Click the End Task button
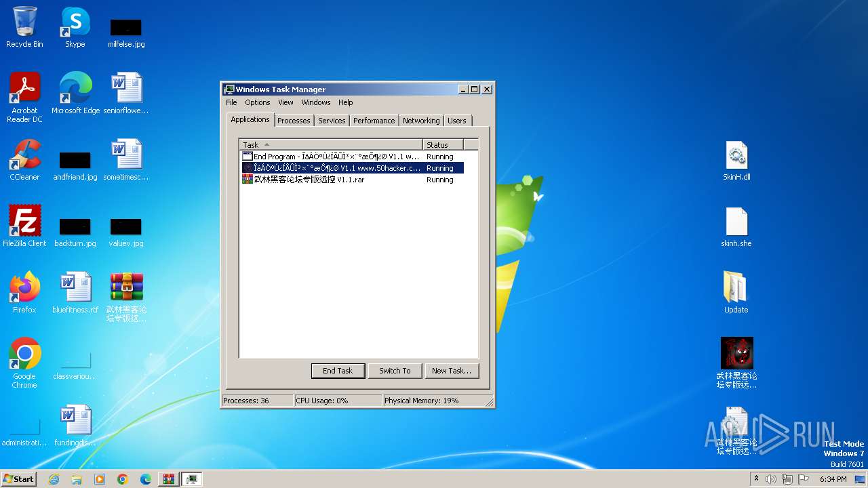868x488 pixels. click(x=338, y=371)
